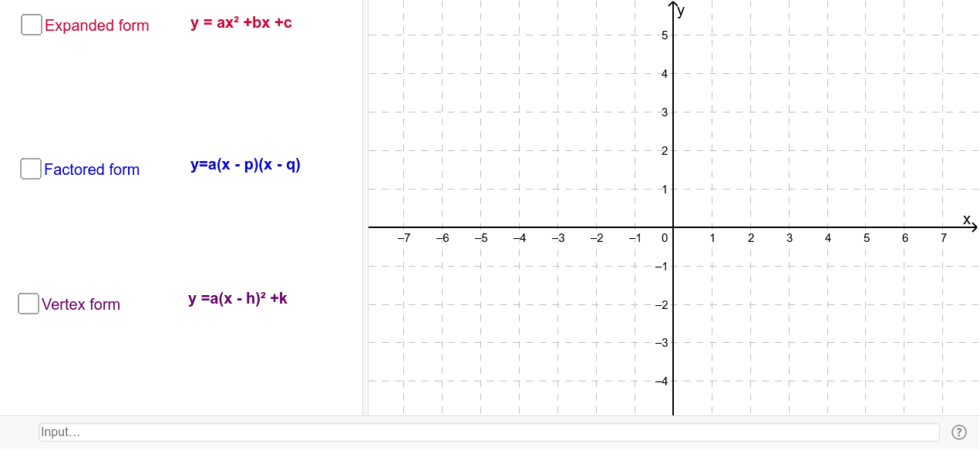Click y-axis tick label –4
Viewport: 980px width, 450px height.
(x=661, y=381)
